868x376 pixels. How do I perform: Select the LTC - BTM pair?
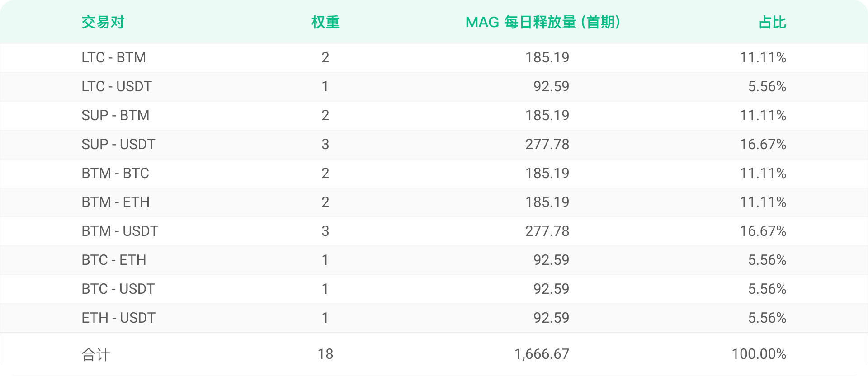(114, 57)
